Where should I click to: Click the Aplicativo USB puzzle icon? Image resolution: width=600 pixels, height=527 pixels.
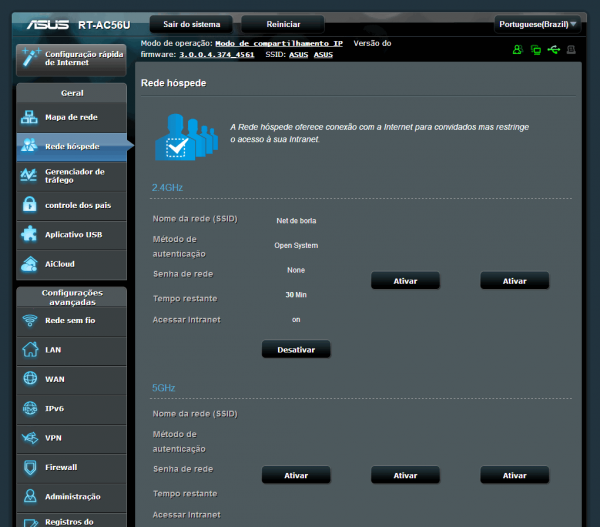click(x=29, y=234)
